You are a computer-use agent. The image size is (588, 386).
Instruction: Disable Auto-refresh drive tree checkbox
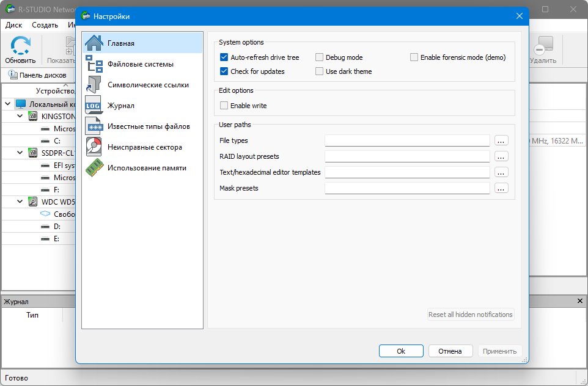pos(224,57)
